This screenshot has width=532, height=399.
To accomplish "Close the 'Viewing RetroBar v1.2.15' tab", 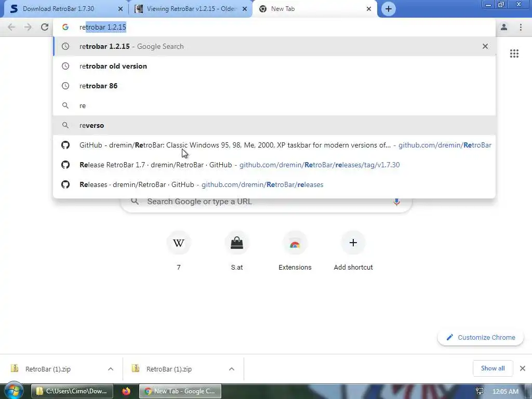I will click(x=245, y=9).
